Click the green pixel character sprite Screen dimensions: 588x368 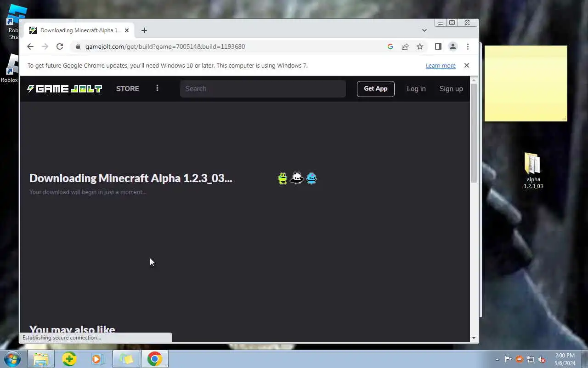(283, 178)
